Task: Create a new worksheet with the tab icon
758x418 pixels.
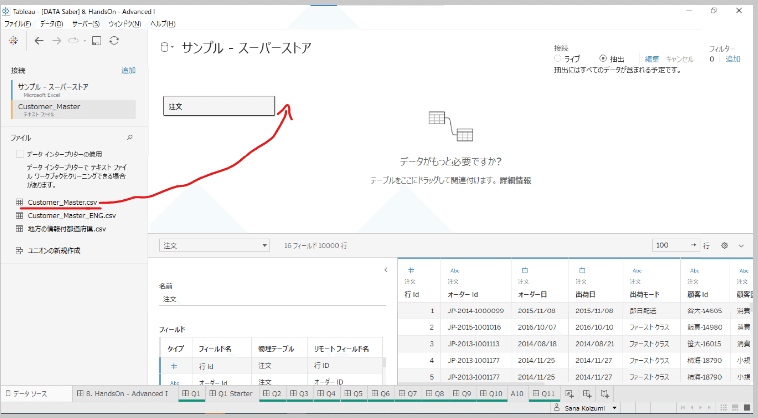Action: click(x=569, y=394)
